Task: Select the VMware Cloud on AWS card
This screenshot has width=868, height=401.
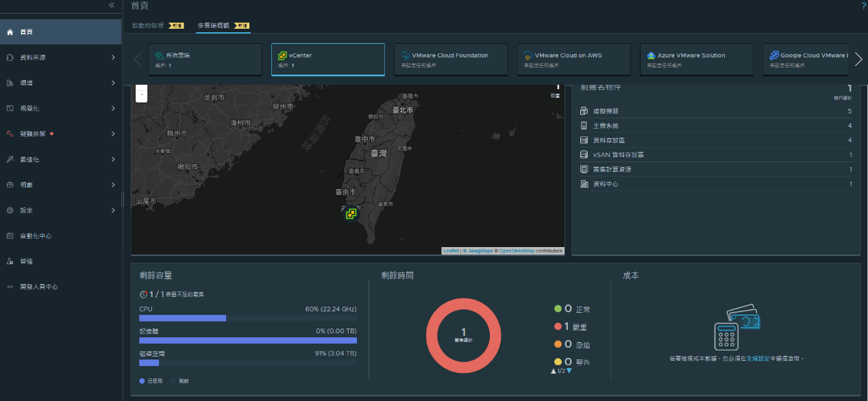Action: click(573, 60)
